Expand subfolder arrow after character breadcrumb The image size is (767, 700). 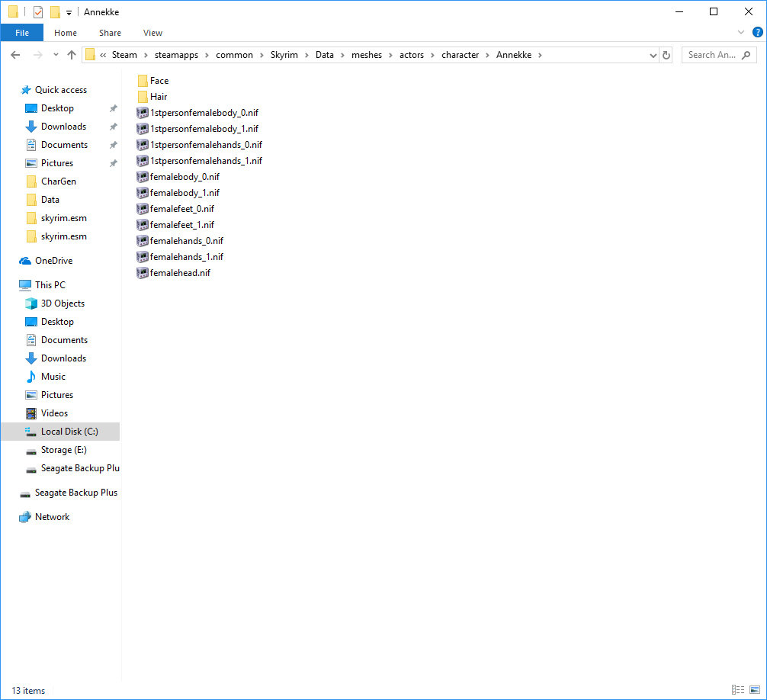(x=488, y=55)
